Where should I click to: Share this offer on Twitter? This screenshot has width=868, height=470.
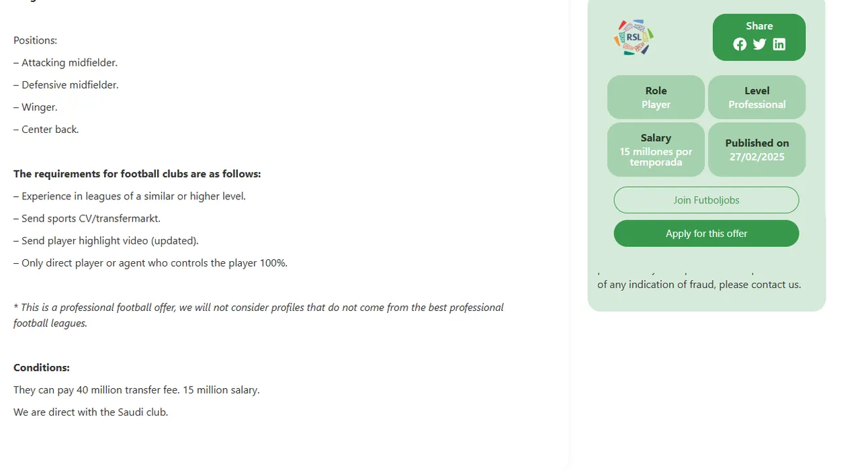759,44
